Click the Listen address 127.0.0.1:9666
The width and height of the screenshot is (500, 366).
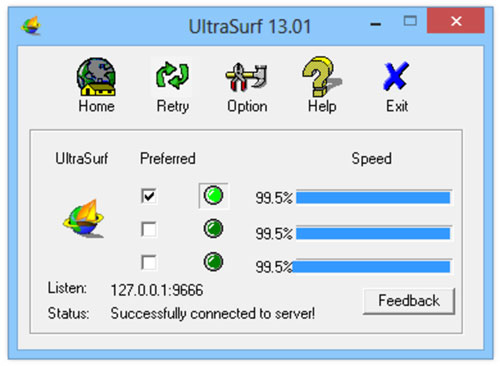tap(157, 290)
